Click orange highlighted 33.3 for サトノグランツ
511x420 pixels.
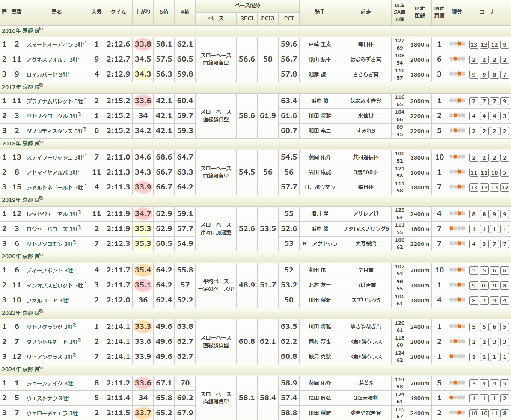point(143,327)
